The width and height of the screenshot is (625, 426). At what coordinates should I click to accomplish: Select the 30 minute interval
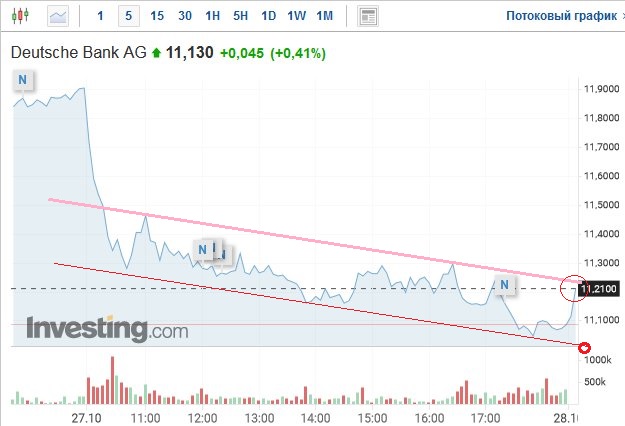tap(185, 16)
